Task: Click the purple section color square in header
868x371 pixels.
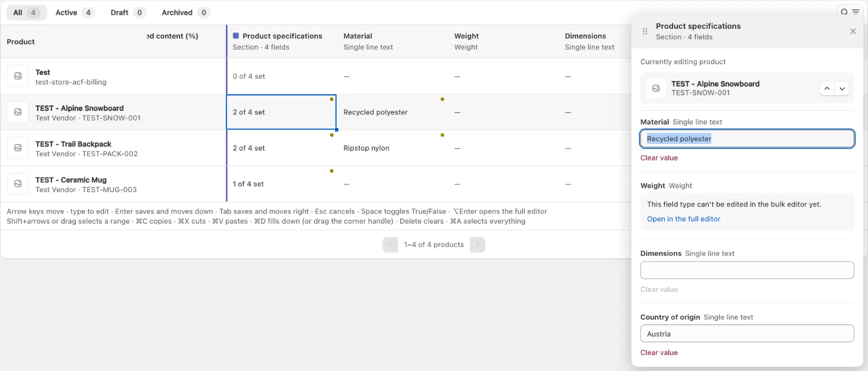Action: click(236, 36)
